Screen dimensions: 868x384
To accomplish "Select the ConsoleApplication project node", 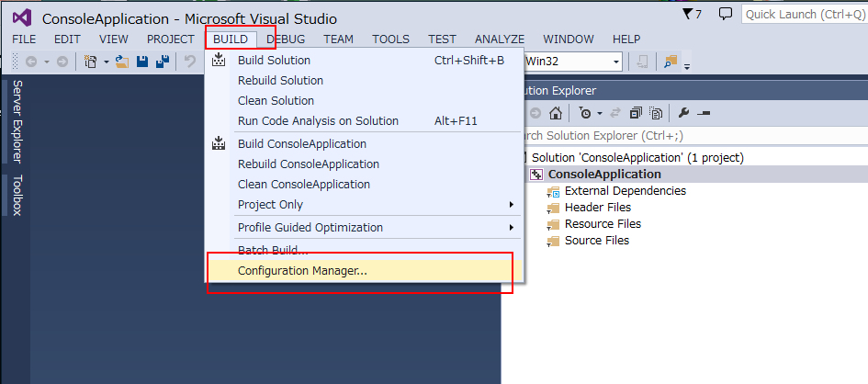I will point(604,175).
